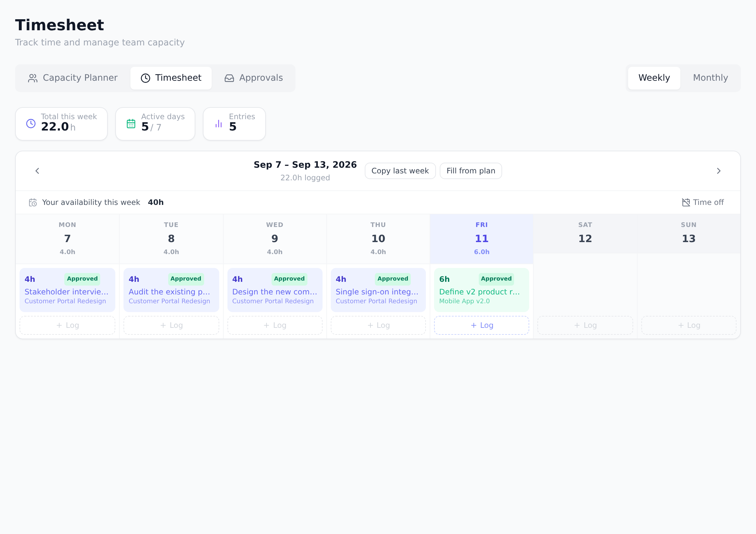
Task: Click the Active days 5 / 7 value
Action: (x=152, y=127)
